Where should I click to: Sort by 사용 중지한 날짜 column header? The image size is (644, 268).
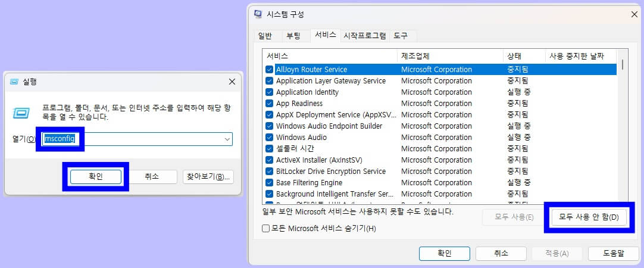click(581, 56)
